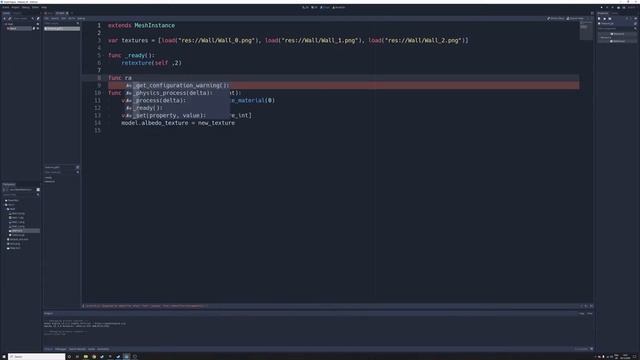This screenshot has width=640, height=360.
Task: Open Online Docs
Action: click(x=556, y=18)
